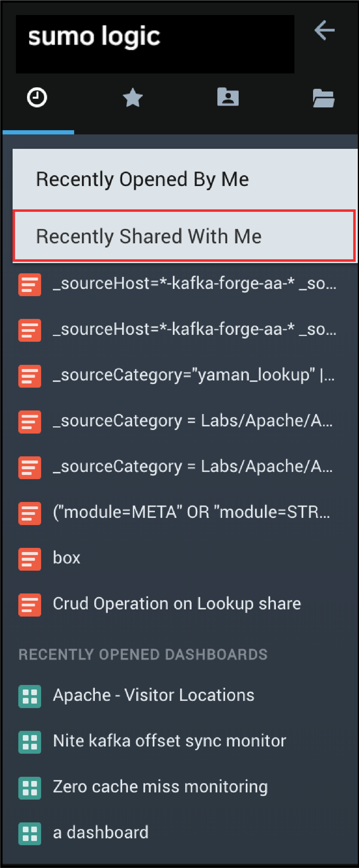Click the Zero cache miss monitoring dashboard icon

click(x=30, y=788)
